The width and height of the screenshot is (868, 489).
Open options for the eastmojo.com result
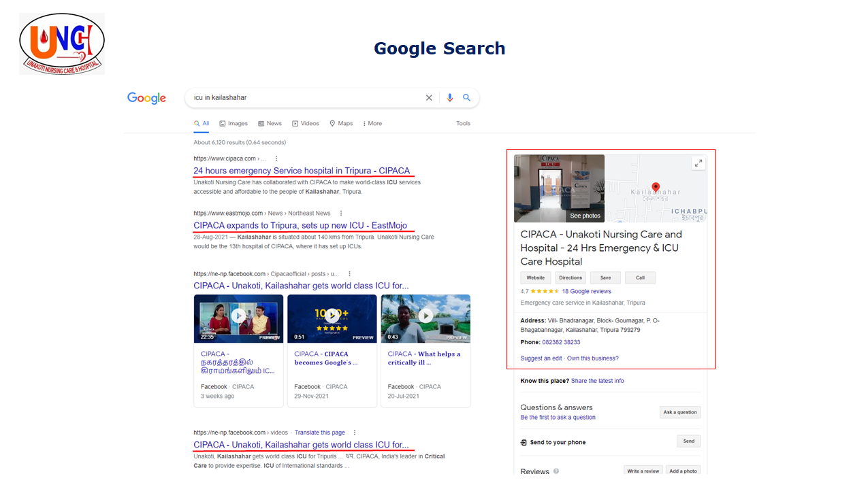(x=341, y=213)
